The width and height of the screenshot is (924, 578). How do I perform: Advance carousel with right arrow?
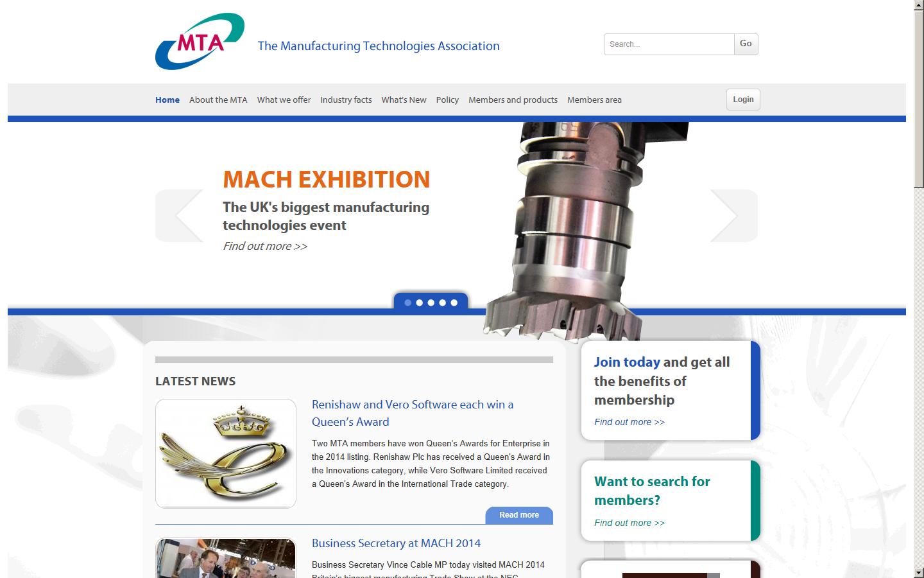pos(733,216)
